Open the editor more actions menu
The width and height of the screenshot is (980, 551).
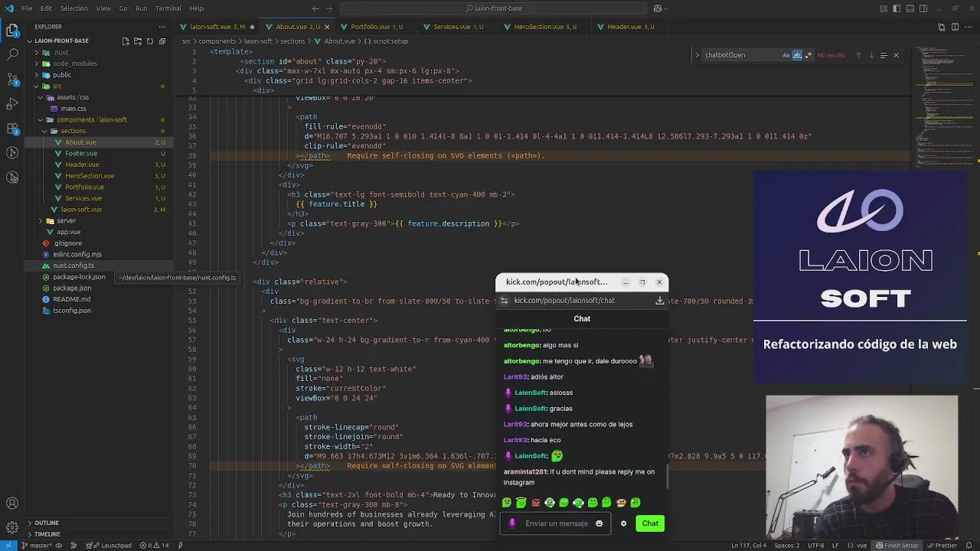[968, 27]
